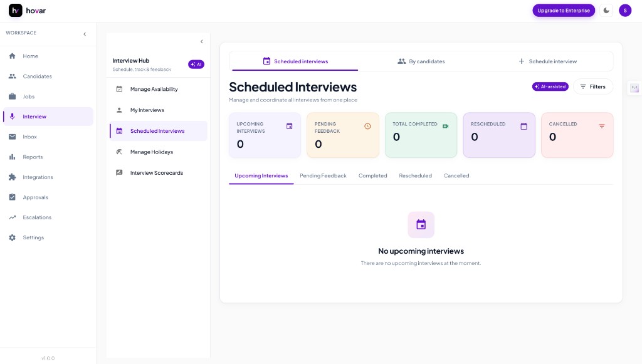Switch to Pending Feedback sub-tab
Image resolution: width=642 pixels, height=364 pixels.
[x=323, y=176]
